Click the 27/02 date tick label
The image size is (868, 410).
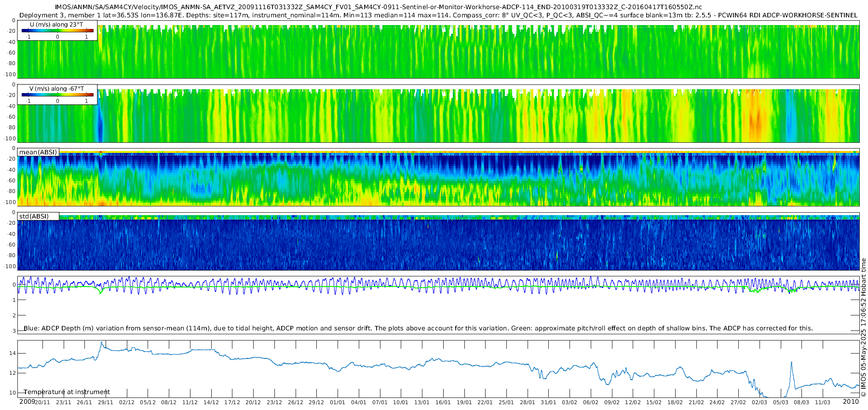tap(738, 402)
